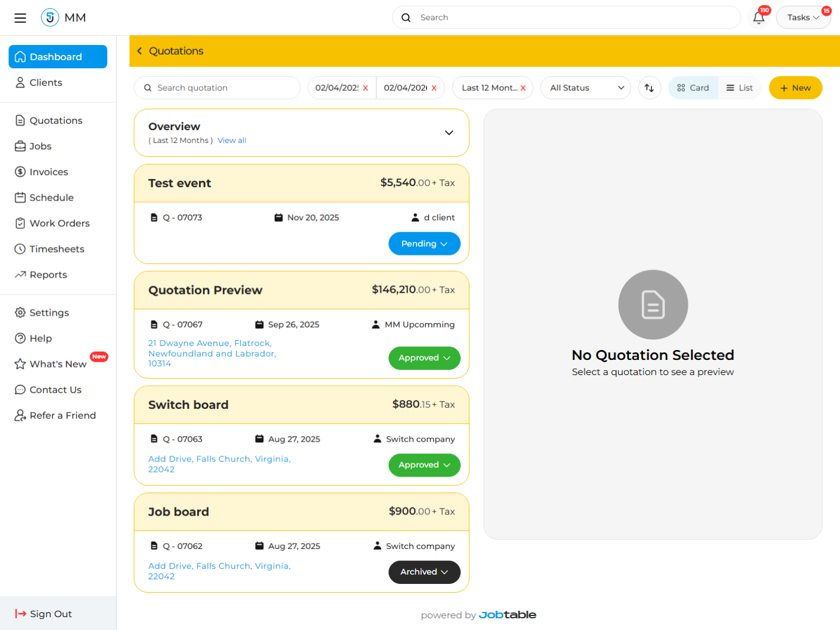840x630 pixels.
Task: Open Invoices from the sidebar
Action: 49,172
